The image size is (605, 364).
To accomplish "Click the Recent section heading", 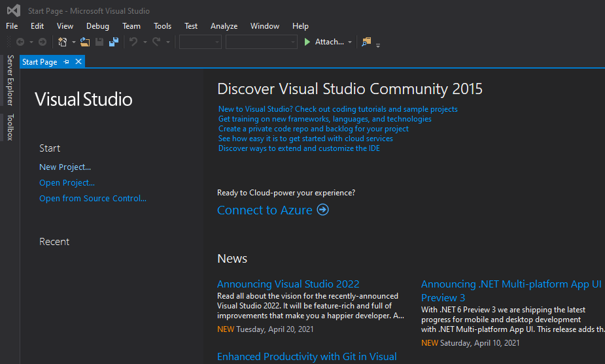I will 54,242.
